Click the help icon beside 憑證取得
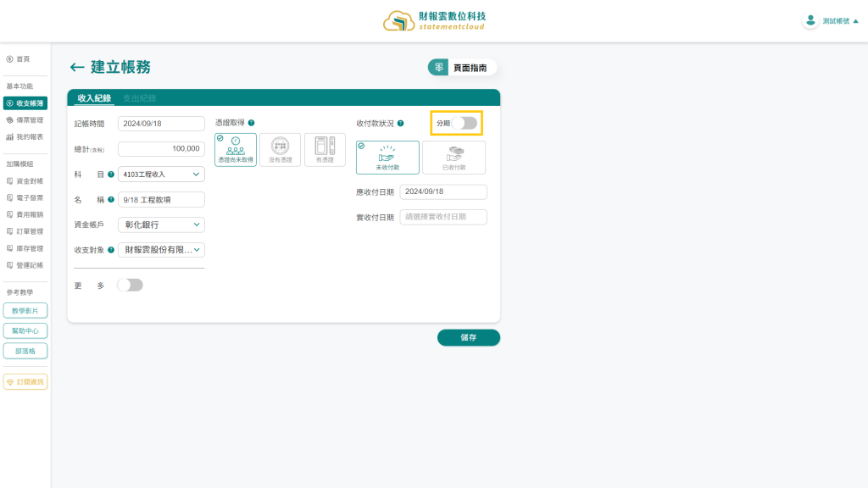Image resolution: width=868 pixels, height=488 pixels. coord(251,123)
